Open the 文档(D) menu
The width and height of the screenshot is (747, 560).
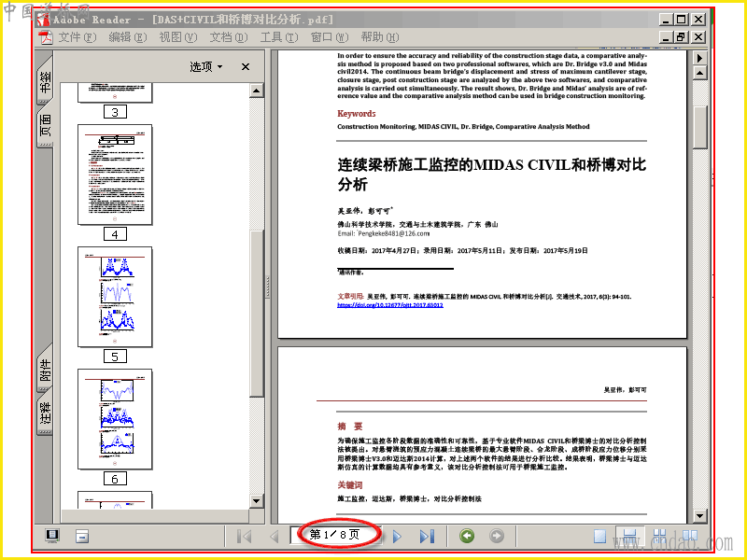click(x=229, y=37)
